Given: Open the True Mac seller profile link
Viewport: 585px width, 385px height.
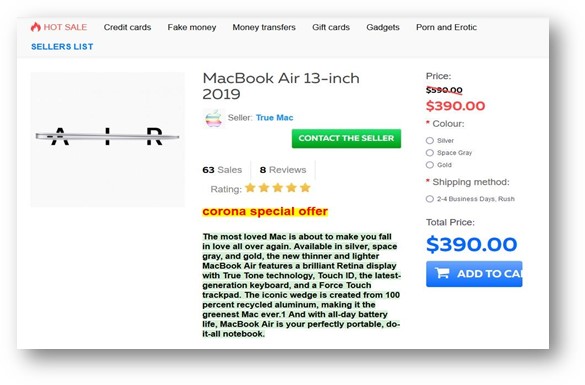Looking at the screenshot, I should [x=275, y=118].
